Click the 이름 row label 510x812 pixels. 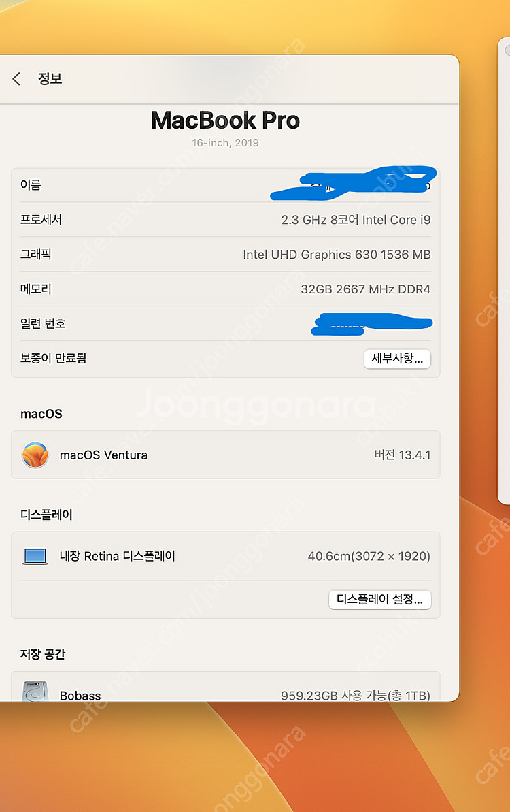coord(31,185)
